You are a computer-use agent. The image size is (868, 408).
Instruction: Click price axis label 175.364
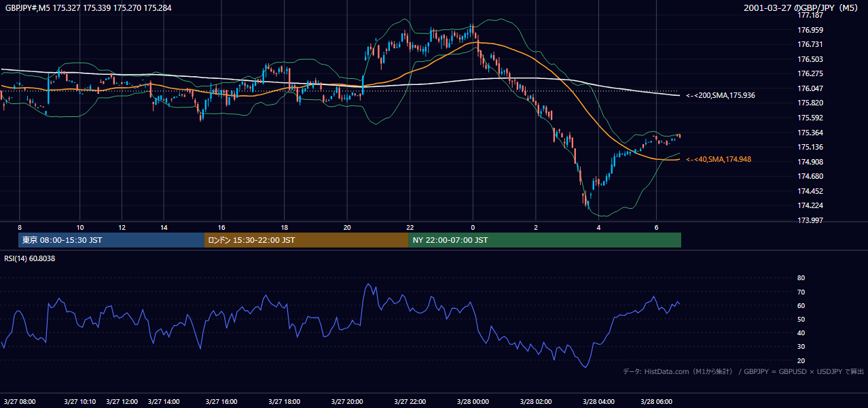(x=810, y=133)
